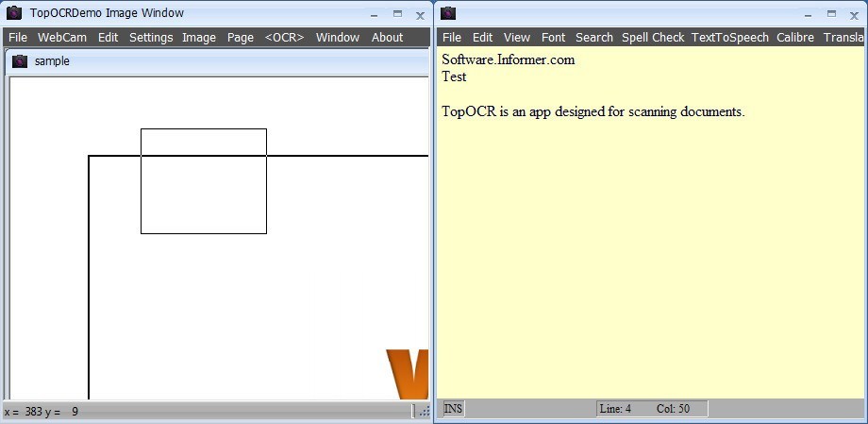The image size is (868, 424).
Task: Open the <OCR> menu
Action: (x=285, y=38)
